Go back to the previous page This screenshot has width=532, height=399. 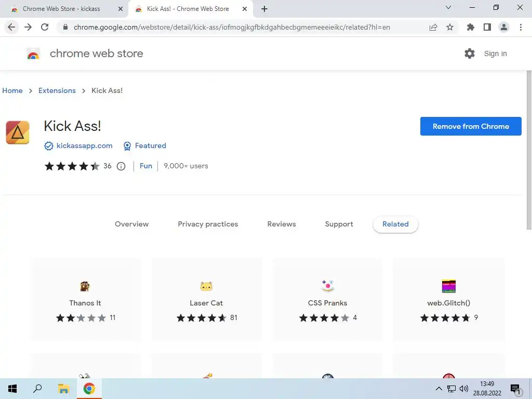11,27
